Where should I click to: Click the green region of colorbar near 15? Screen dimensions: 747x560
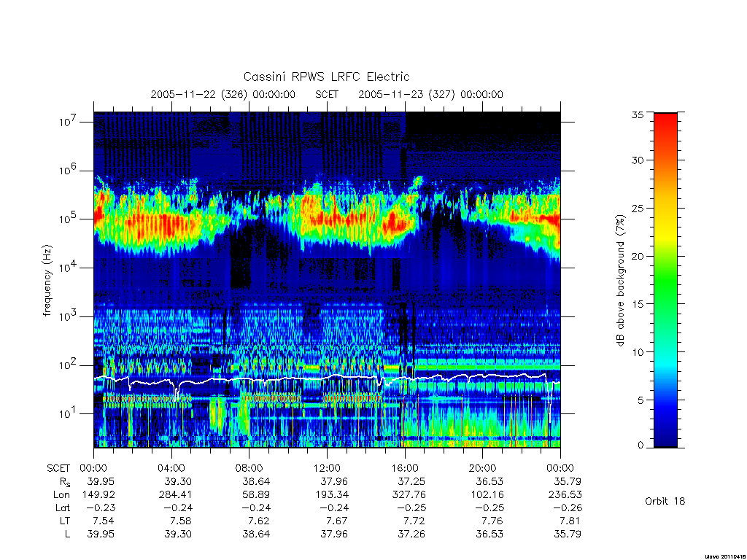tap(665, 304)
